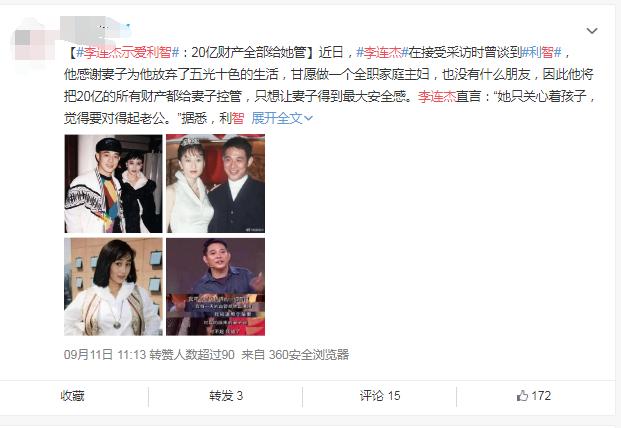621x428 pixels.
Task: View the wedding-style photo with tiara
Action: (215, 184)
